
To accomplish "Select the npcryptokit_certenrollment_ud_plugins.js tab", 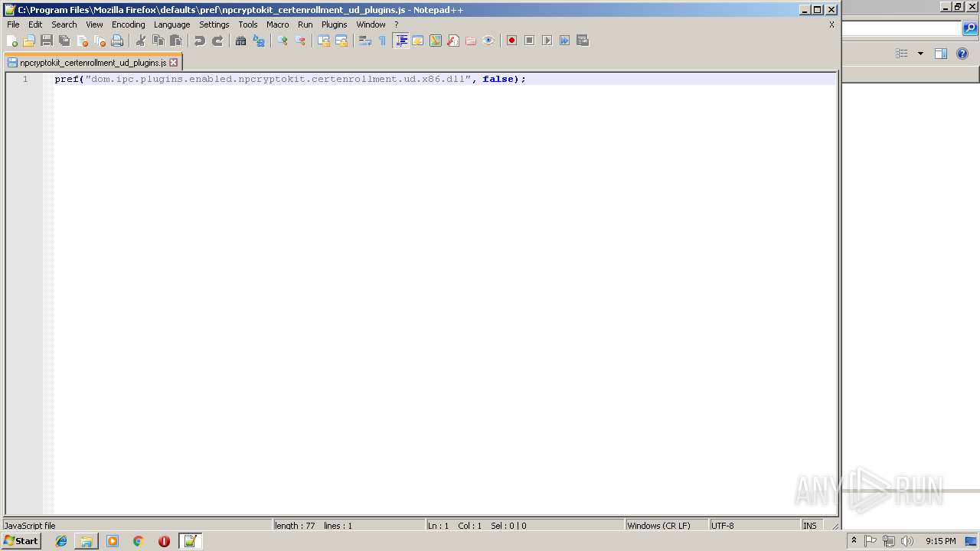I will (93, 63).
